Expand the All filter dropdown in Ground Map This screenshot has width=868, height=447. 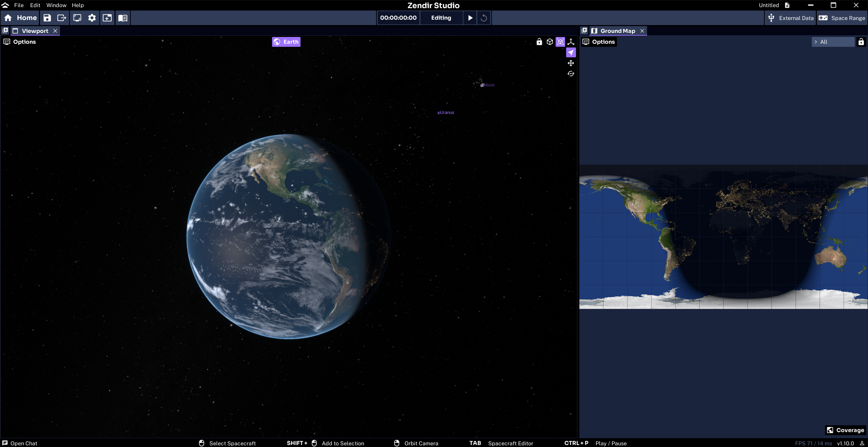click(x=833, y=42)
